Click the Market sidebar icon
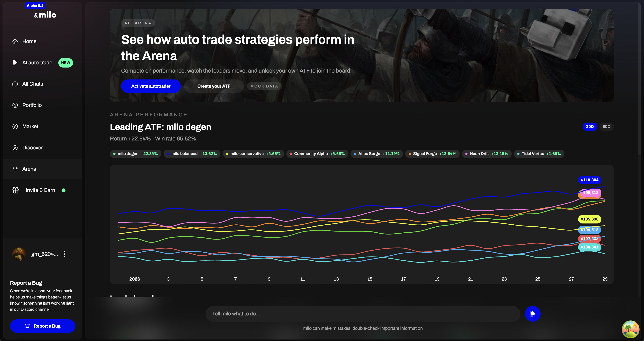644x341 pixels. 15,126
